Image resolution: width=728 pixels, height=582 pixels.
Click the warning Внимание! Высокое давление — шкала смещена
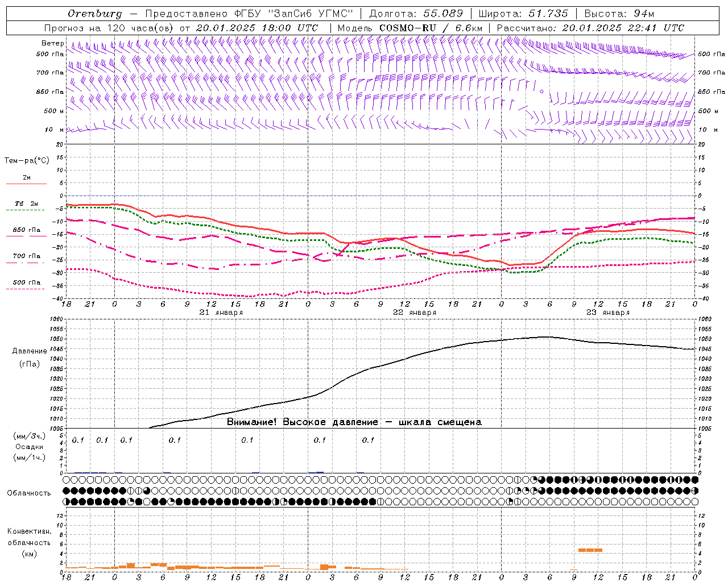(354, 422)
